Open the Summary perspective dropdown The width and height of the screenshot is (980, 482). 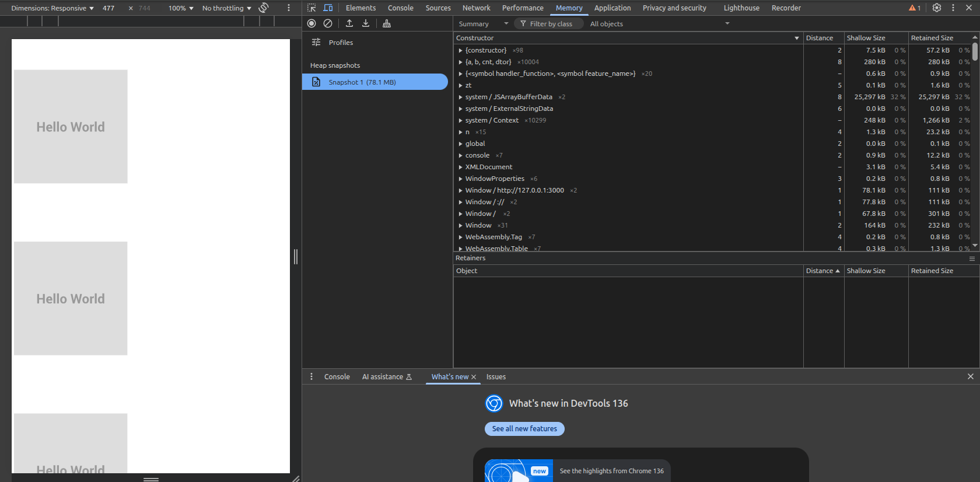(484, 24)
